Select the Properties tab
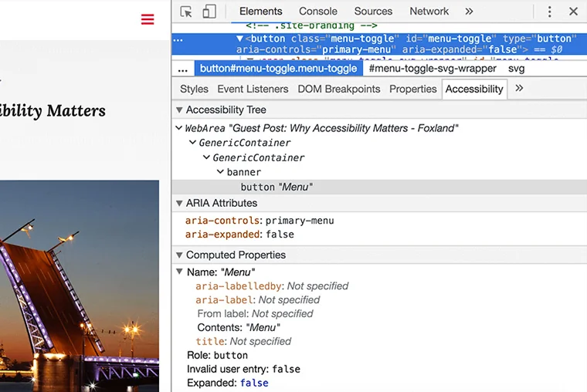This screenshot has width=587, height=392. click(x=413, y=89)
